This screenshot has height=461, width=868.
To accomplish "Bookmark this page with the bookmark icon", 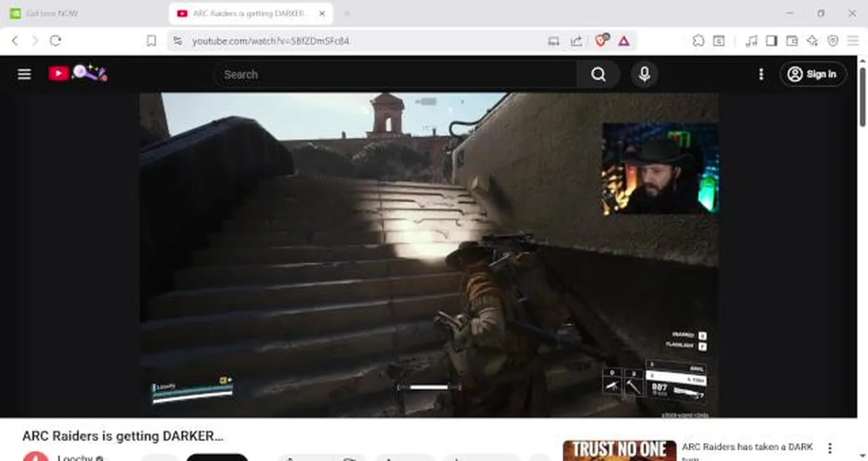I will (151, 41).
